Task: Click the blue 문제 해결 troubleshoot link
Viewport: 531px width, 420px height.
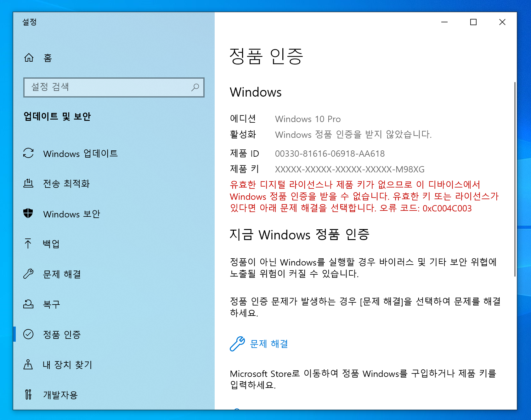Action: (269, 344)
